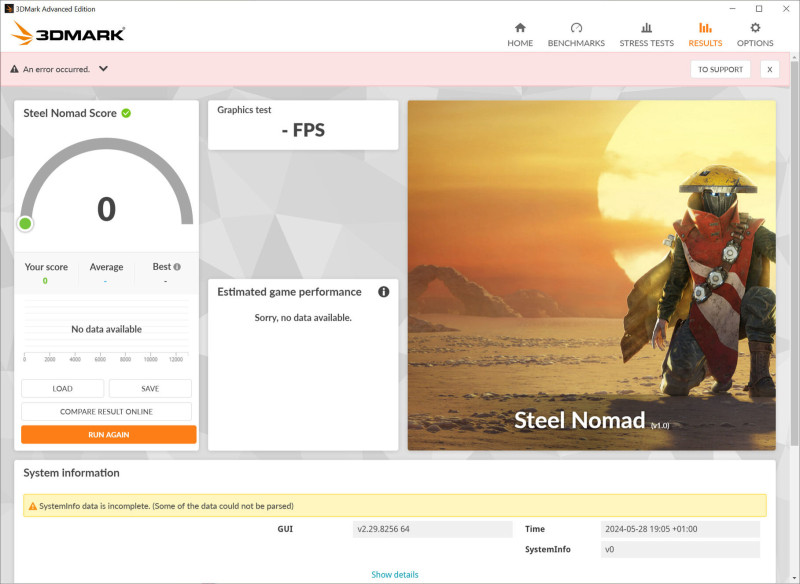
Task: Click the Steel Nomad artwork image
Action: coord(592,275)
